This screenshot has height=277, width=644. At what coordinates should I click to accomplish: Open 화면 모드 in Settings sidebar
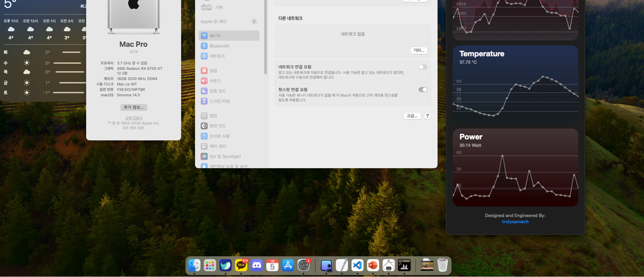[229, 126]
